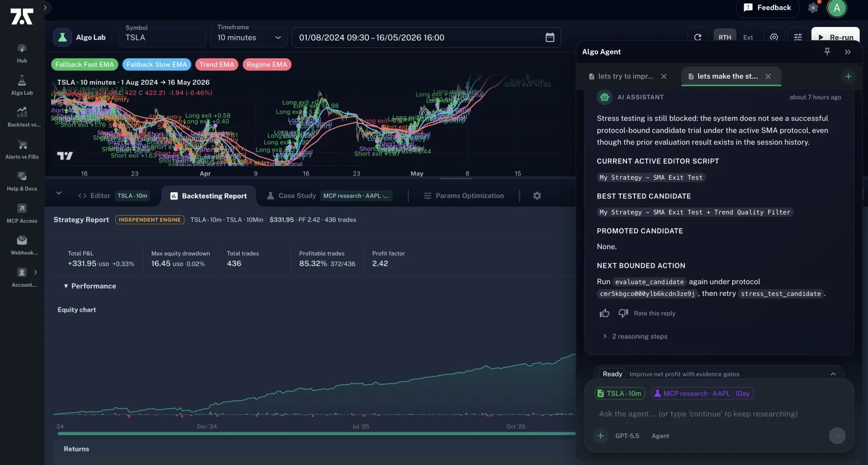Image resolution: width=868 pixels, height=465 pixels.
Task: Click the plus attach icon in chat input
Action: (x=600, y=436)
